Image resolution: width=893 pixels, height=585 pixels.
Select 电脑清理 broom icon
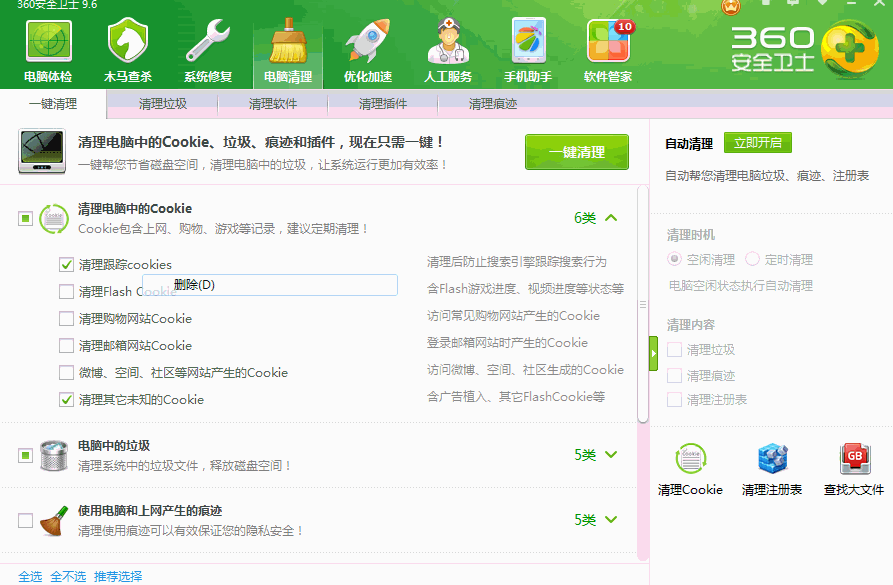coord(288,41)
